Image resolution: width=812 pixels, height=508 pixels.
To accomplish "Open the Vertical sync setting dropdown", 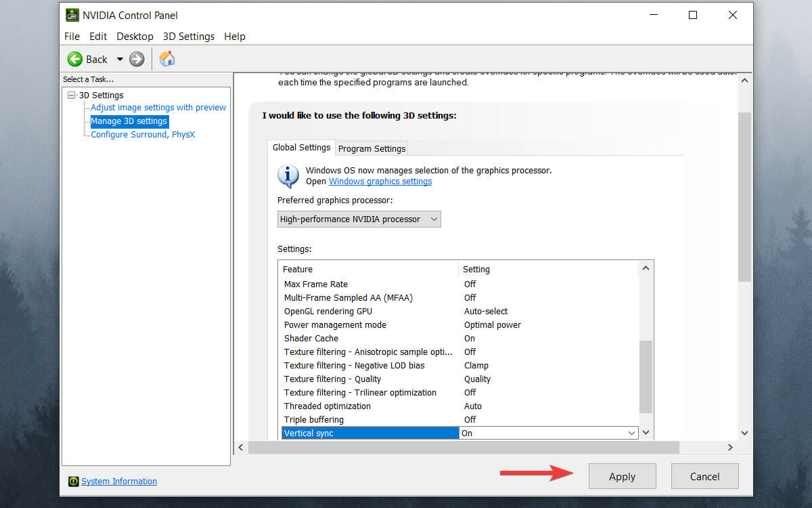I will [x=632, y=433].
